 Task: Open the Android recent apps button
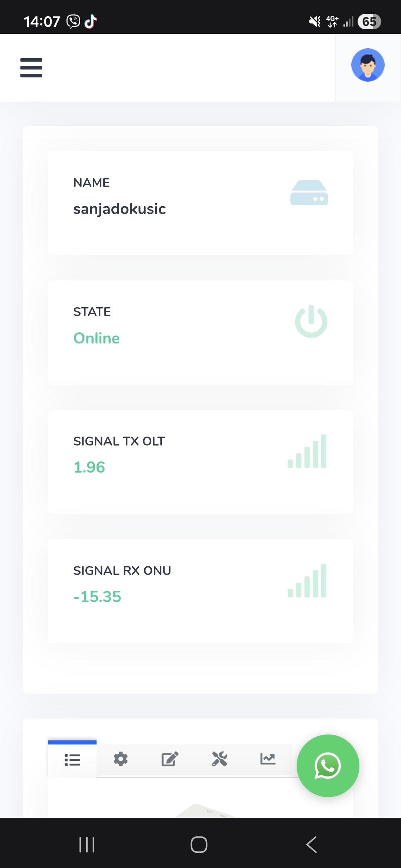click(87, 845)
